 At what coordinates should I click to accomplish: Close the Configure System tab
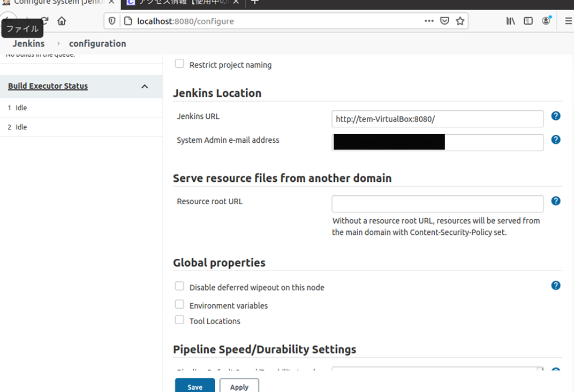(x=112, y=2)
